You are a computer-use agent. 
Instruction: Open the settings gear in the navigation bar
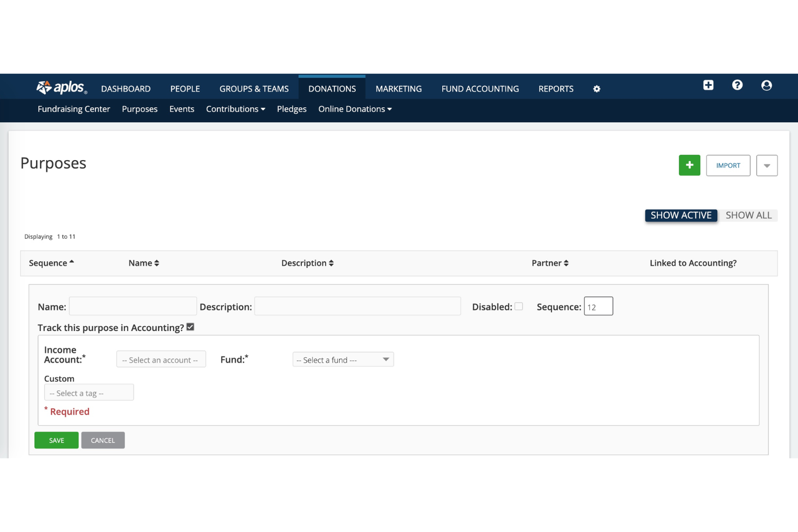click(596, 88)
